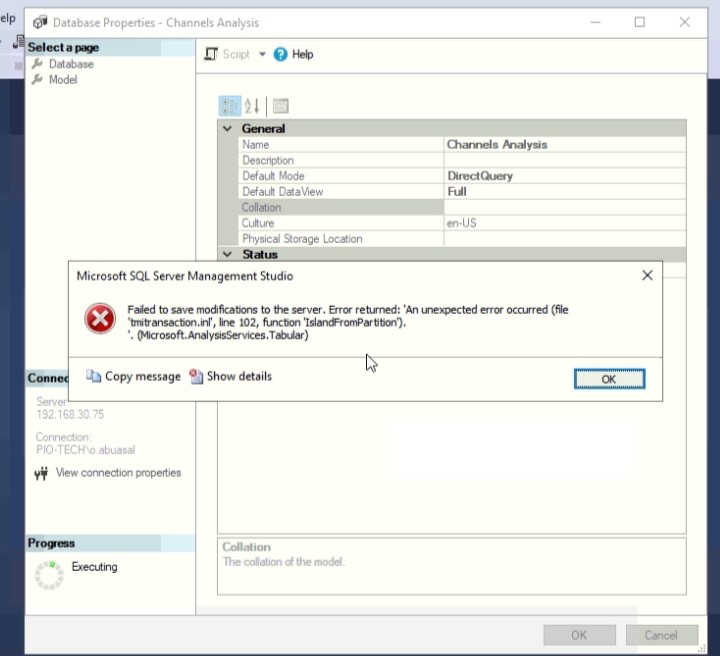Click the Cancel button
This screenshot has height=656, width=720.
click(662, 635)
